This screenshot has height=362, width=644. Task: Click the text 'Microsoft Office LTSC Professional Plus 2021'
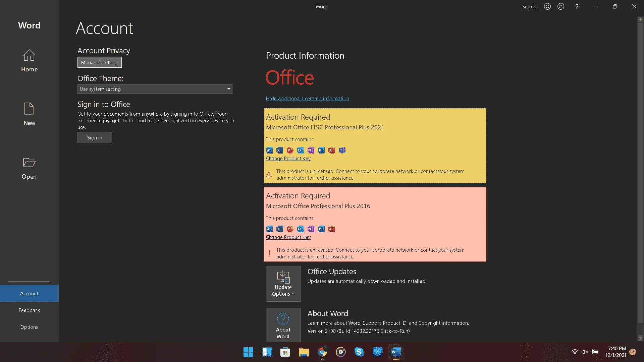pos(325,127)
